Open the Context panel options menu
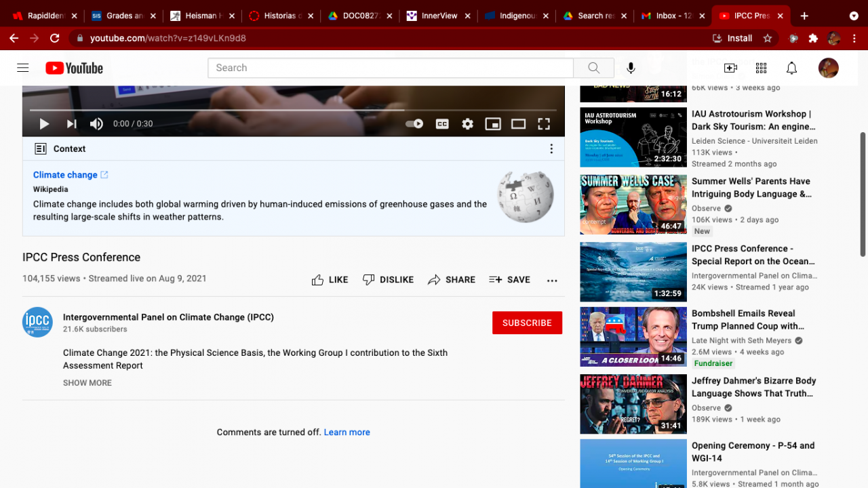Image resolution: width=868 pixels, height=488 pixels. (x=551, y=149)
